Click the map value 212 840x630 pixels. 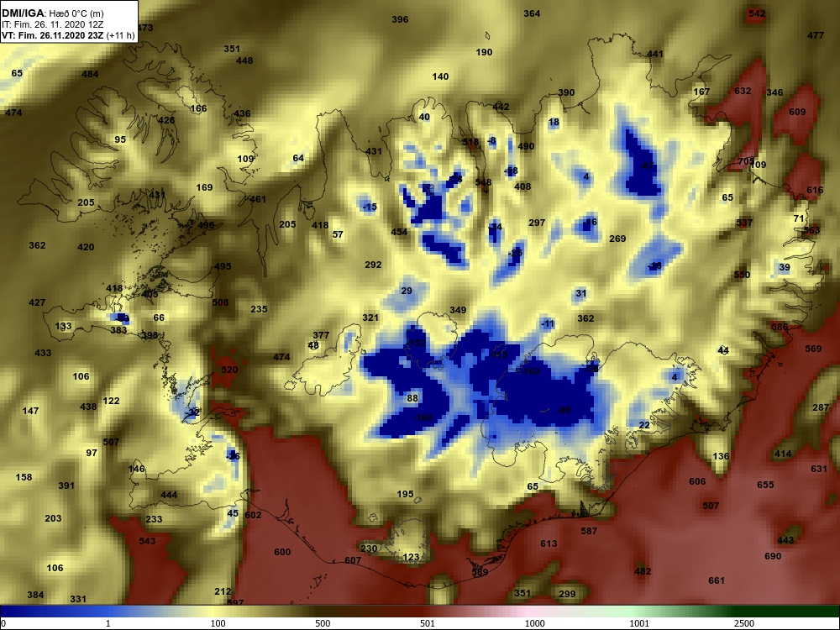click(223, 591)
